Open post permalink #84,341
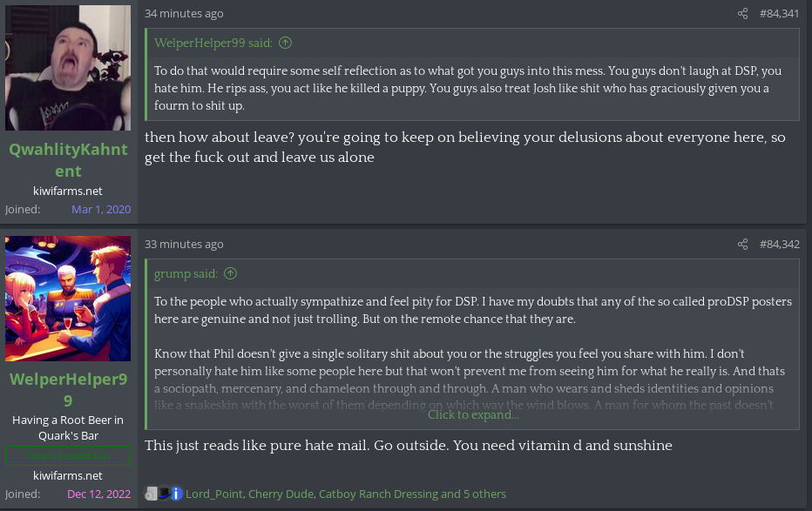 780,14
